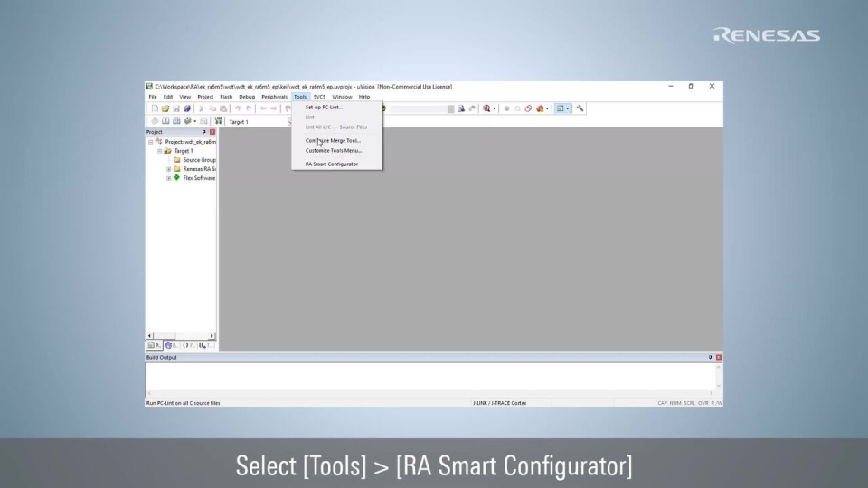Switch to the Templates tab at panel bottom
This screenshot has width=868, height=488.
click(205, 345)
